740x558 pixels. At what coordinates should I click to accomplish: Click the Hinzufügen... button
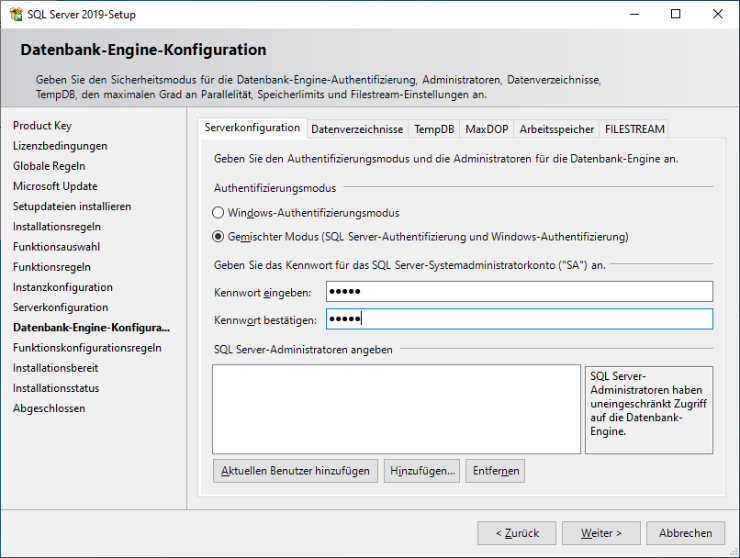(422, 471)
